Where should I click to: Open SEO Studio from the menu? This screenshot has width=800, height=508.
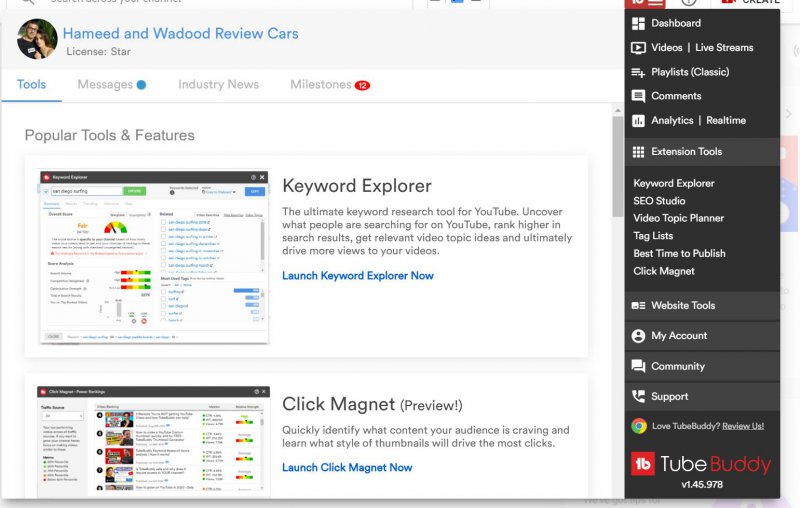[x=659, y=201]
